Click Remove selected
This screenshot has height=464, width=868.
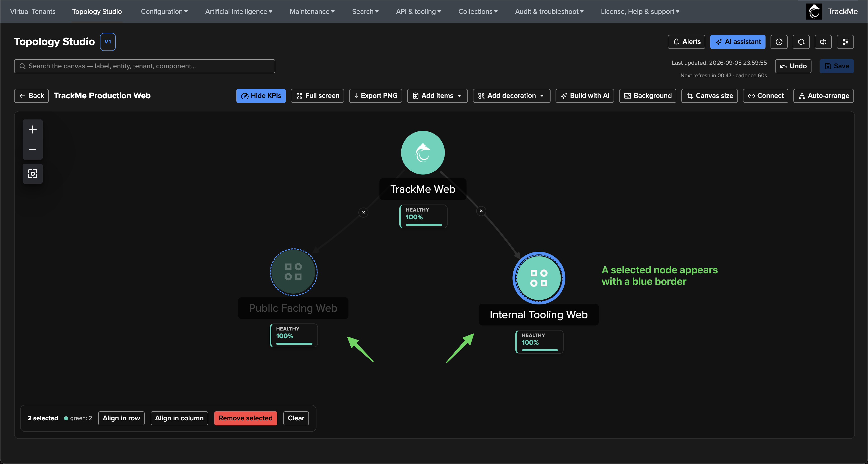point(245,418)
